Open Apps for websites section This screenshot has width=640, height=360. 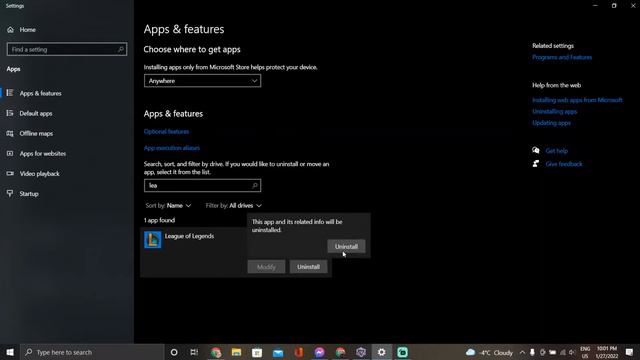click(x=42, y=153)
